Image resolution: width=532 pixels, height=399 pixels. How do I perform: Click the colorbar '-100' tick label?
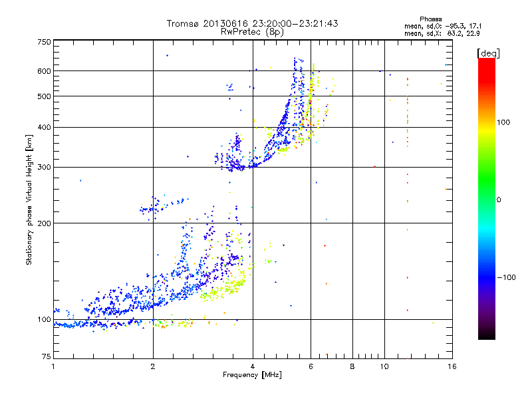click(x=506, y=277)
